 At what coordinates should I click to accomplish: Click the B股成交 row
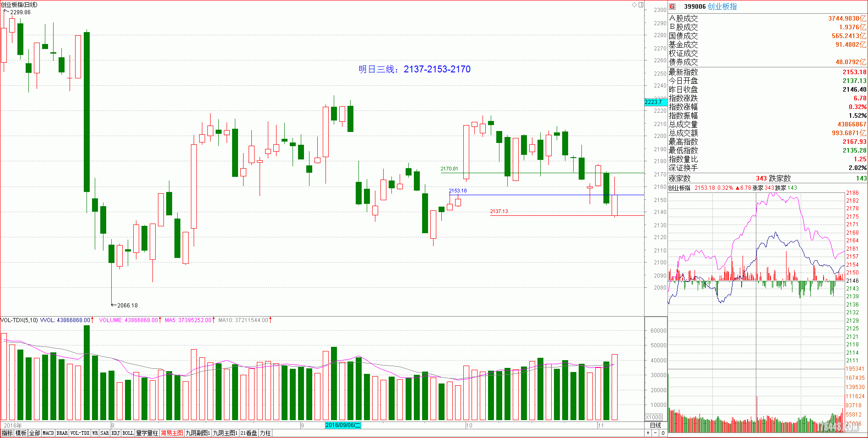767,27
